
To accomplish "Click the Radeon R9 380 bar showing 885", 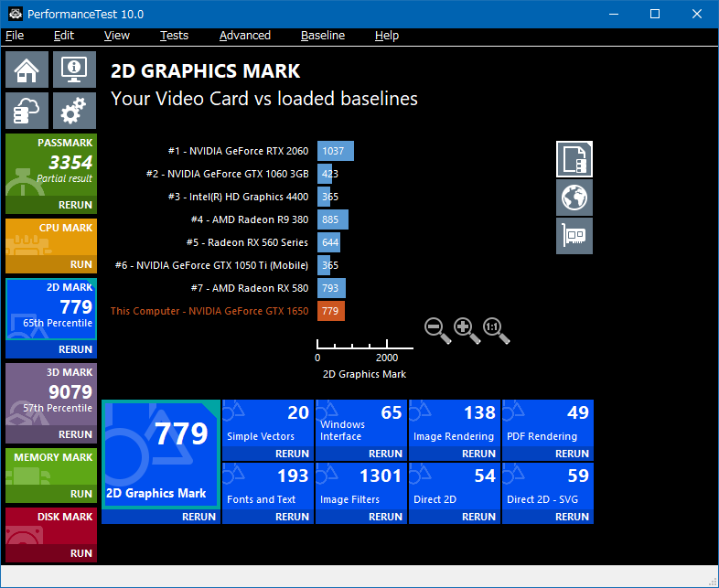I will (333, 219).
